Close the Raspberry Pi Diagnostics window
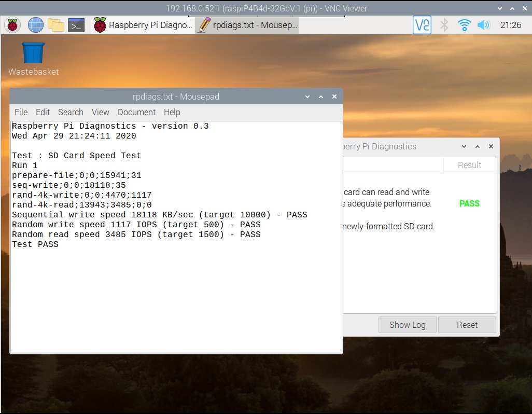 click(x=491, y=146)
